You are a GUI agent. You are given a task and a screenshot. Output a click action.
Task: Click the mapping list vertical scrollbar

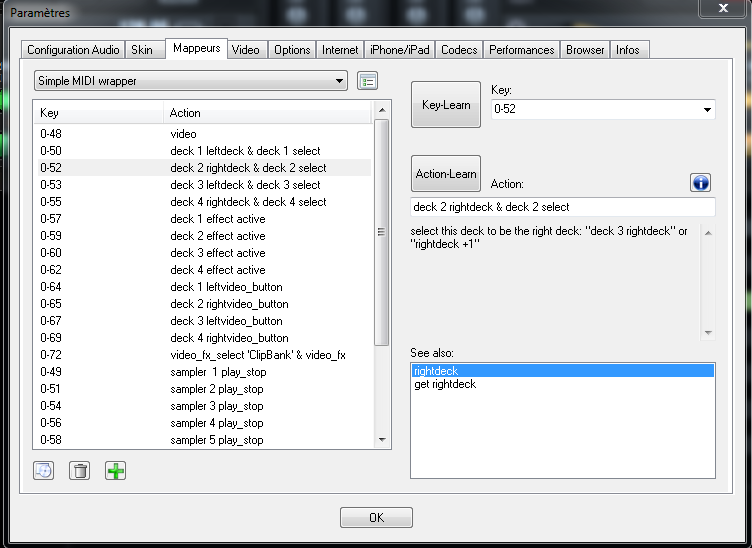[x=380, y=232]
